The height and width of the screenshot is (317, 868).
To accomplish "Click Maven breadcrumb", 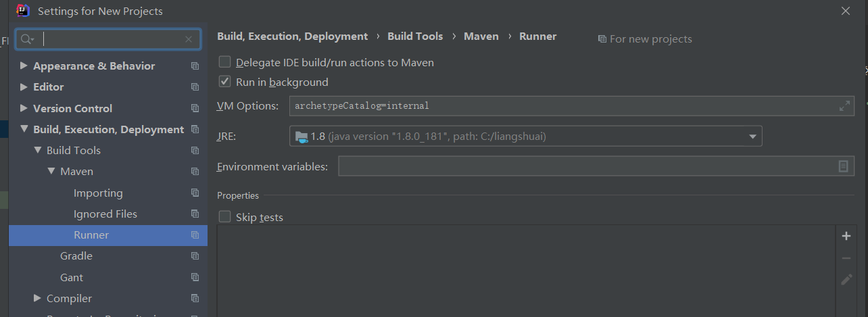I will tap(481, 36).
